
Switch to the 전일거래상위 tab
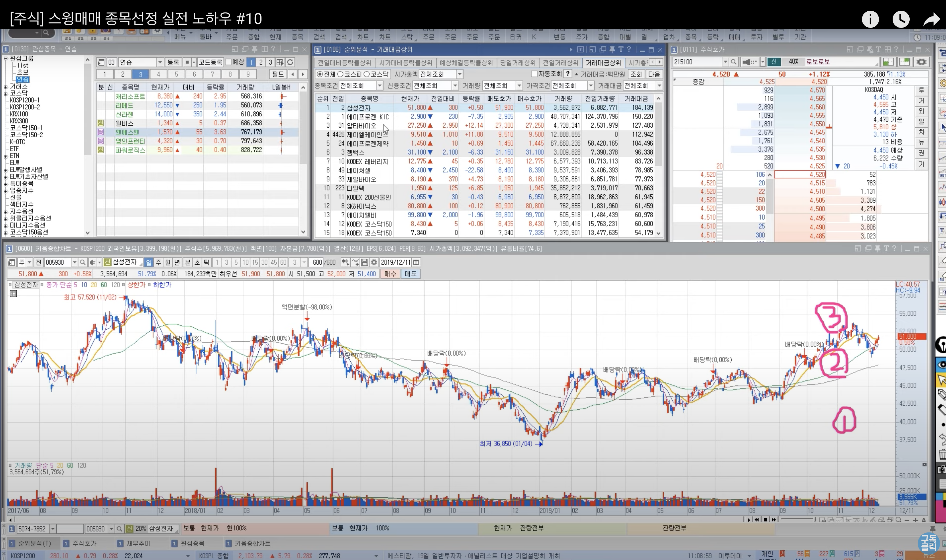(560, 63)
